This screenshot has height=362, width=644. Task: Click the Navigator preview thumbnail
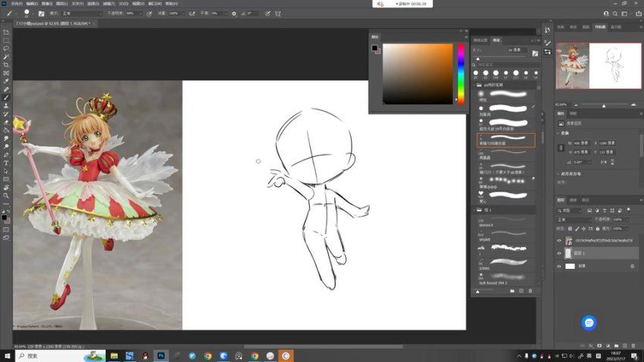point(599,66)
